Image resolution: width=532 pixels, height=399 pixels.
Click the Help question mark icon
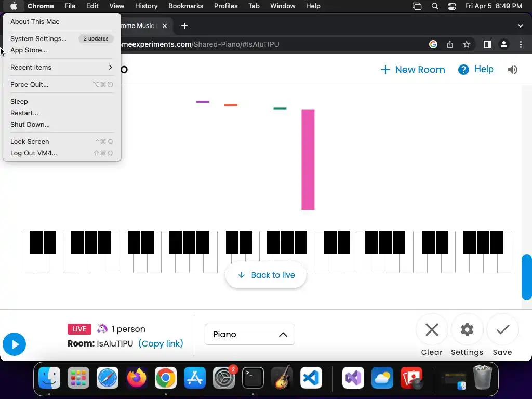point(463,70)
